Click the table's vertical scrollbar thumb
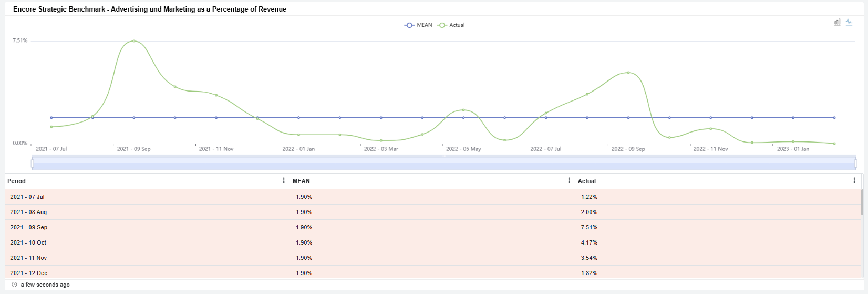The height and width of the screenshot is (294, 868). pos(862,202)
